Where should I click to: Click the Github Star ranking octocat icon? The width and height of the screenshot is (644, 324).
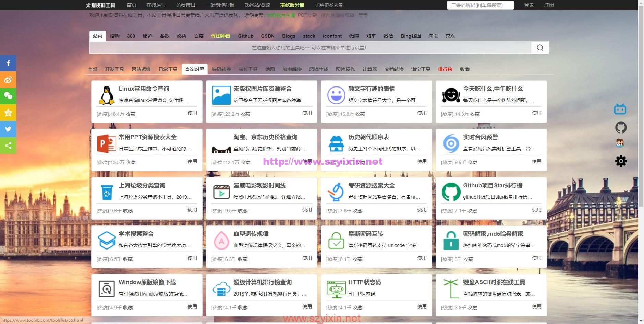coord(451,192)
